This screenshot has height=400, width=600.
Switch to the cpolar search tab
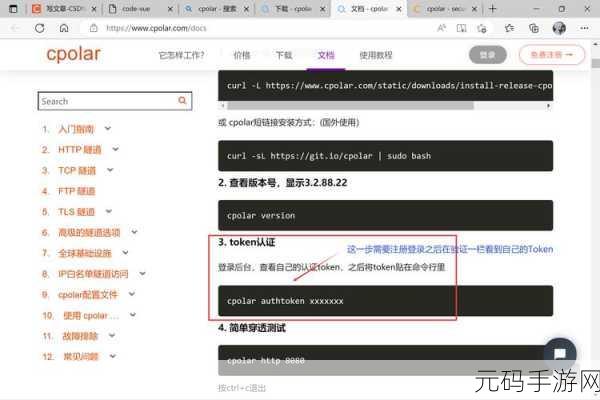(x=216, y=8)
